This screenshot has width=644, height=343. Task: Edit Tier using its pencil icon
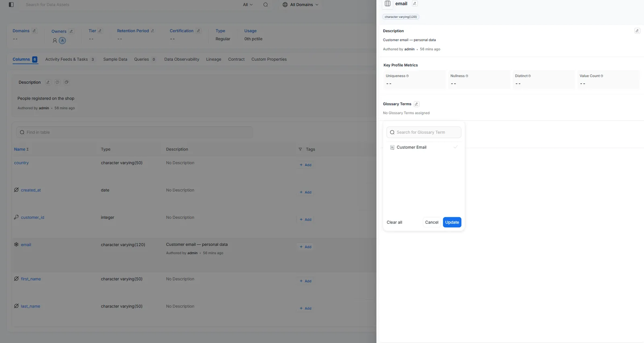coord(100,31)
